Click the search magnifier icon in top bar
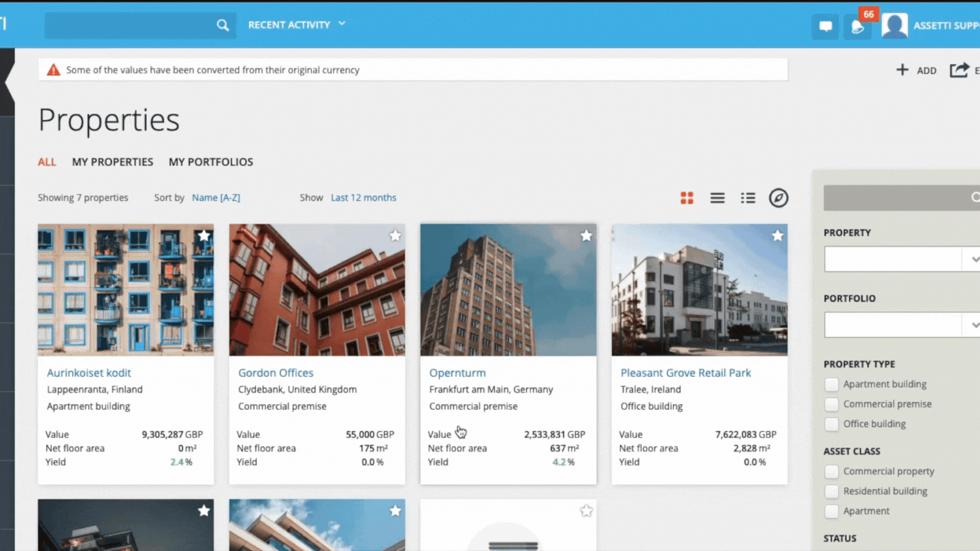 tap(223, 25)
